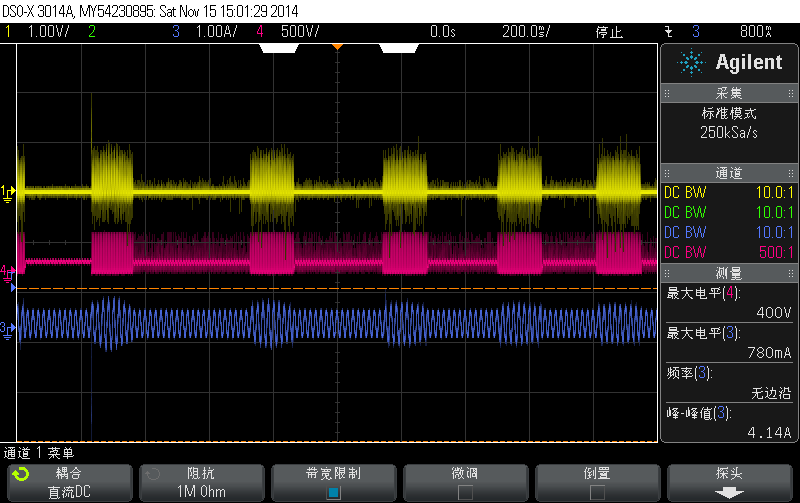Select channel 2 label in status bar
Image resolution: width=800 pixels, height=503 pixels.
pyautogui.click(x=92, y=32)
